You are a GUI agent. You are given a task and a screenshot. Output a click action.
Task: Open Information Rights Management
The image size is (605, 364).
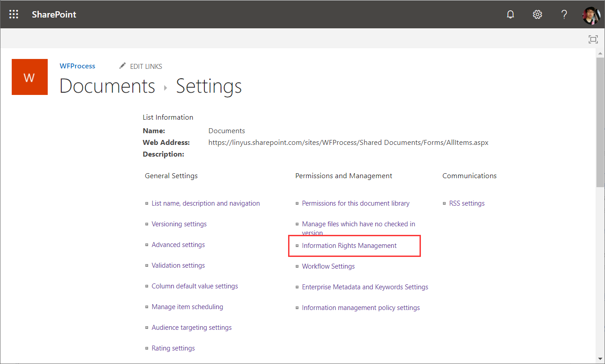(349, 246)
